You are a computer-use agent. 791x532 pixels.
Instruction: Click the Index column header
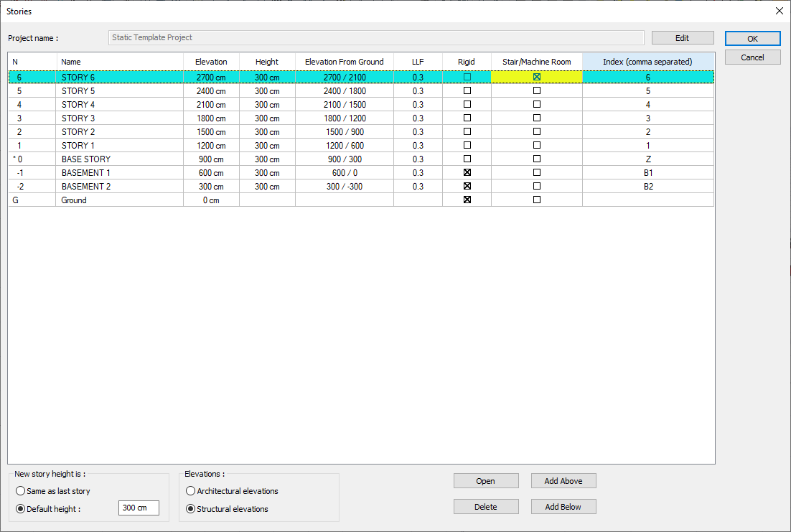[647, 62]
